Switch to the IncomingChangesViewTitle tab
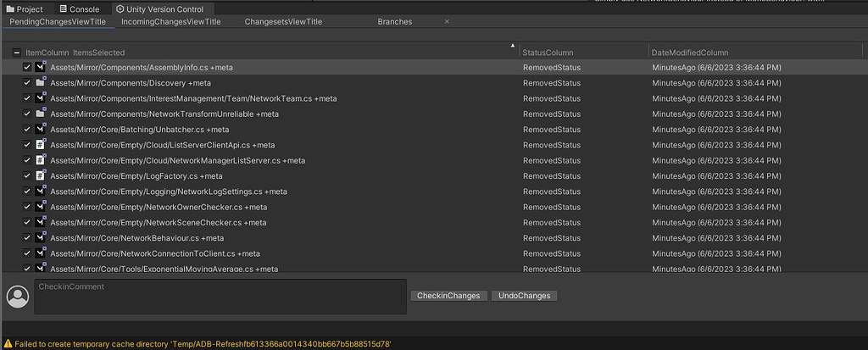 tap(170, 22)
